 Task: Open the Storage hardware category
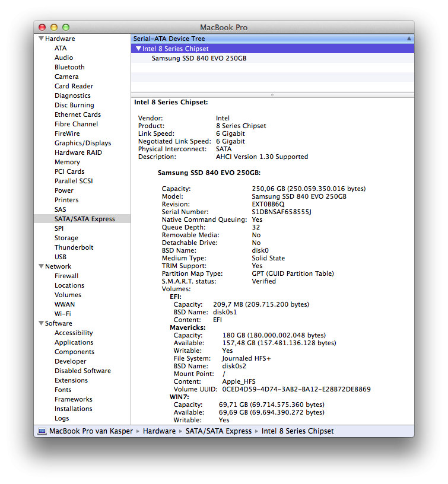[x=66, y=238]
